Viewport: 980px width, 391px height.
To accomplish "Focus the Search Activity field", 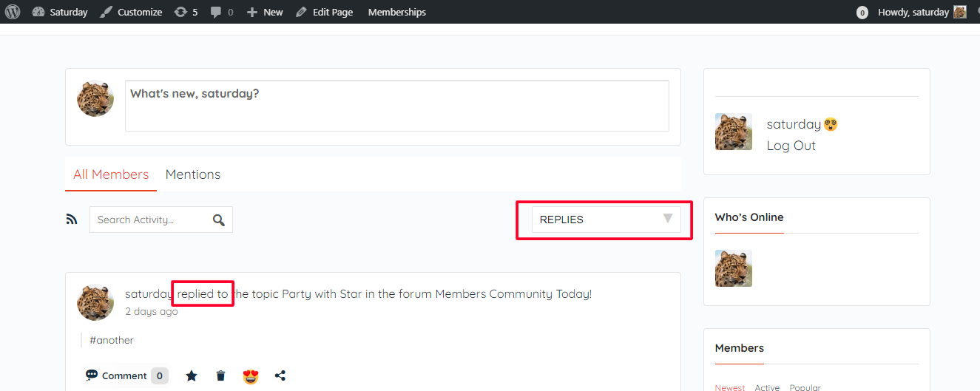I will [x=151, y=220].
